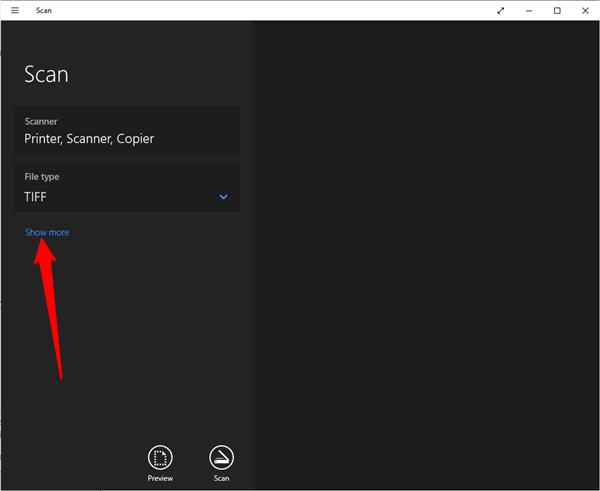Open the File type dropdown showing TIFF

click(126, 187)
